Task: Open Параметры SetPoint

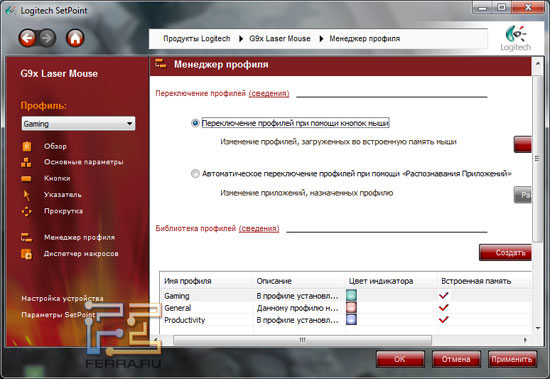Action: (58, 315)
